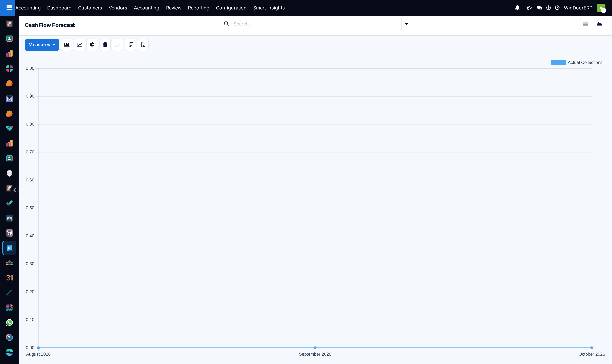Click the Actual Collections blue legend swatch
Image resolution: width=612 pixels, height=364 pixels.
tap(558, 63)
